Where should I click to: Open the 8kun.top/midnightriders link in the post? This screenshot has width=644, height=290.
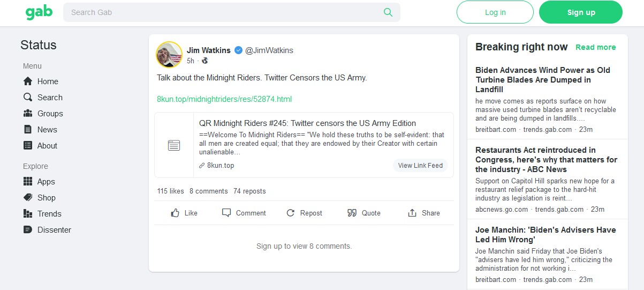click(x=224, y=99)
